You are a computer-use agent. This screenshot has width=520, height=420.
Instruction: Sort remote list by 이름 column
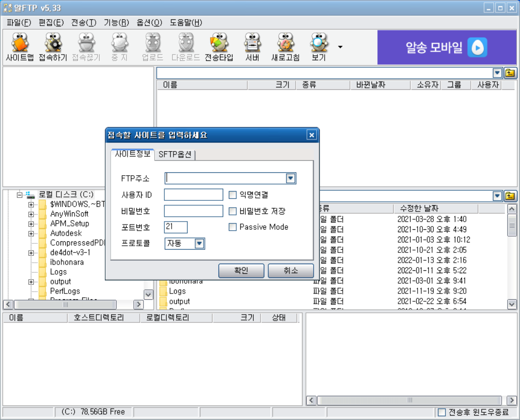tap(202, 85)
